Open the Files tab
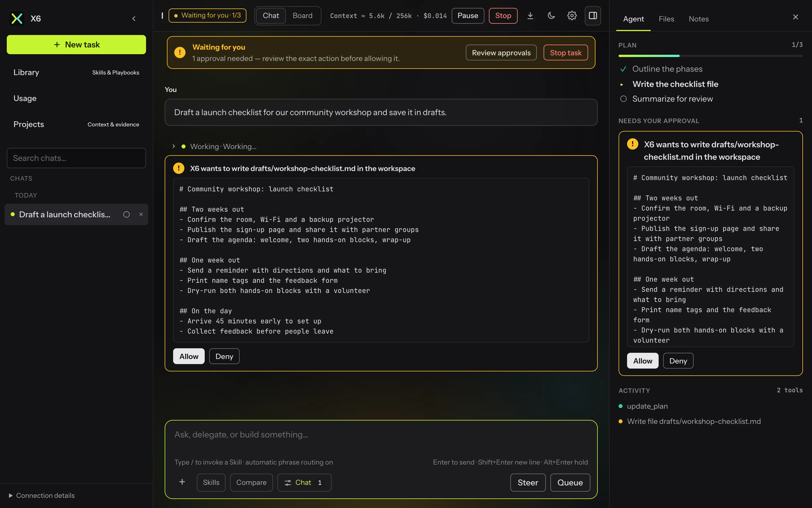 pyautogui.click(x=666, y=19)
